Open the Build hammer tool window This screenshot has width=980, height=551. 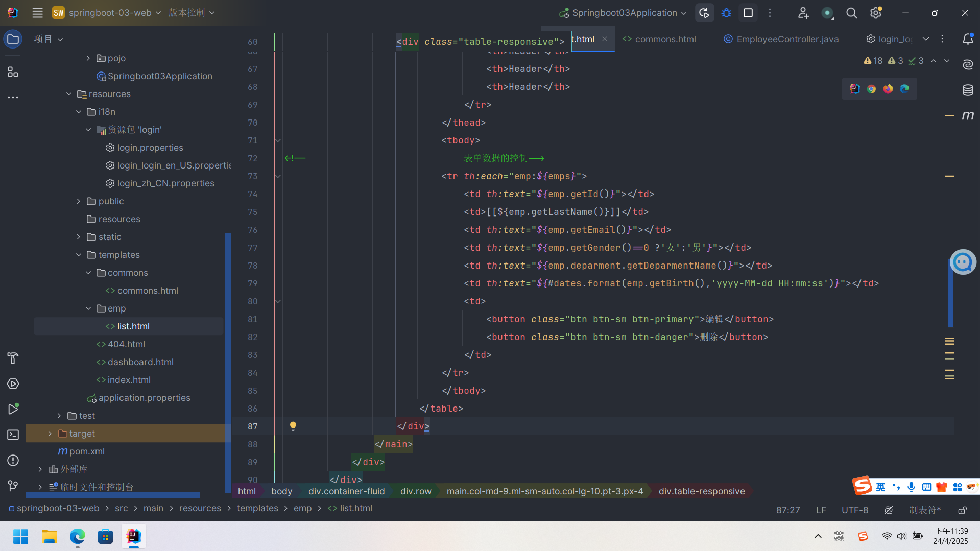tap(13, 358)
